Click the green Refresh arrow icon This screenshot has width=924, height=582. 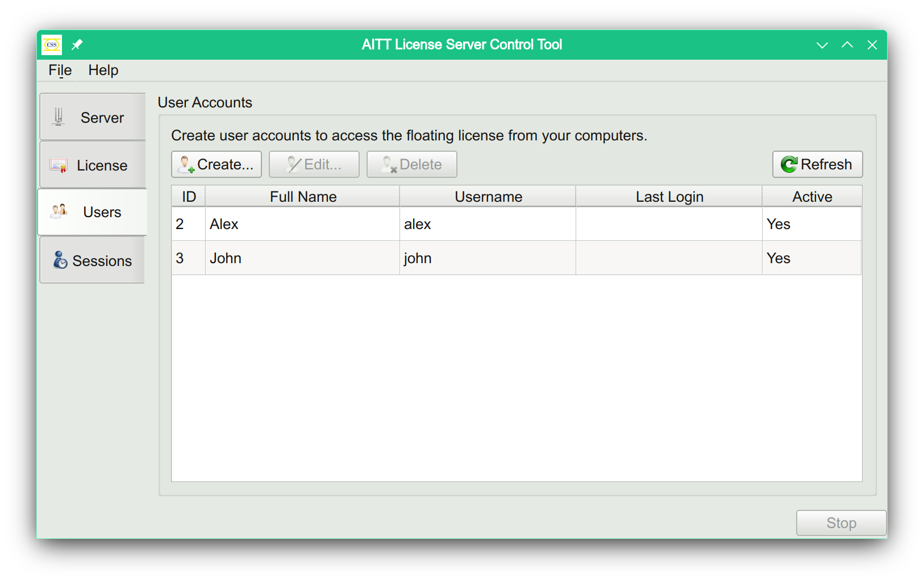click(x=789, y=164)
